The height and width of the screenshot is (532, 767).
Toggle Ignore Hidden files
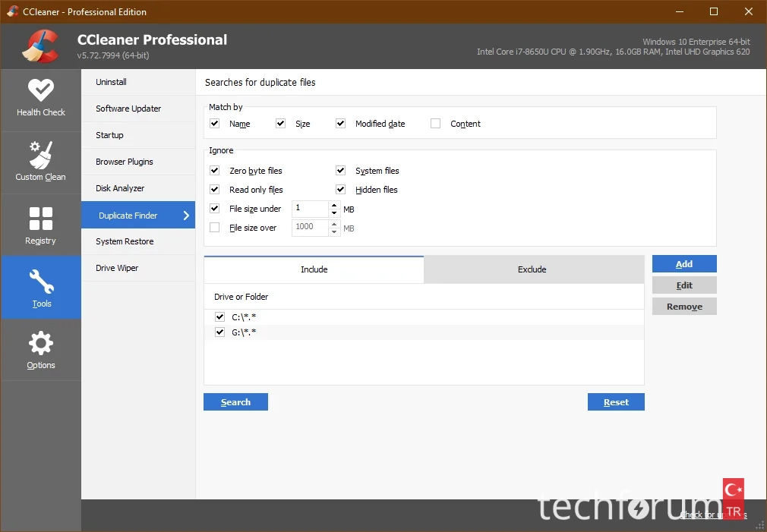click(x=340, y=189)
